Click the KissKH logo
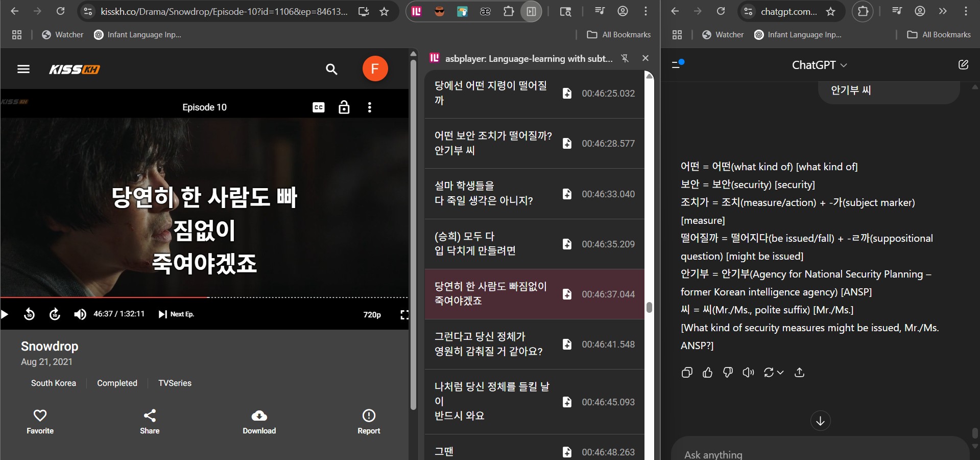Screen dimensions: 980x460 click(75, 70)
